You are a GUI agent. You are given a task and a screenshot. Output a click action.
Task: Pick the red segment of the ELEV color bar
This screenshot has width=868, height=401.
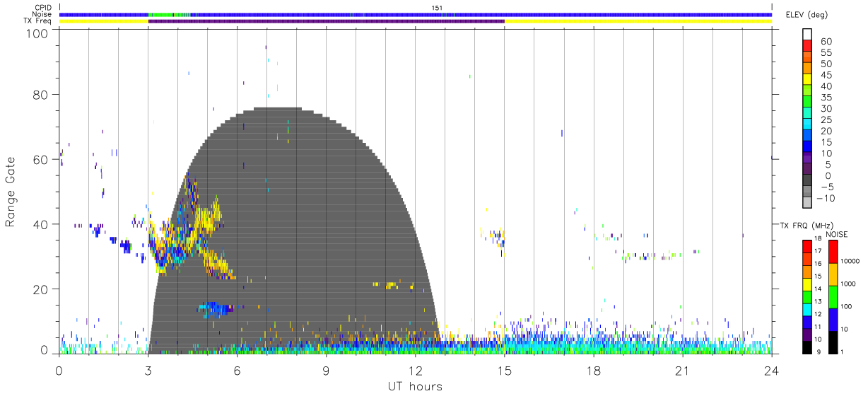click(x=807, y=45)
